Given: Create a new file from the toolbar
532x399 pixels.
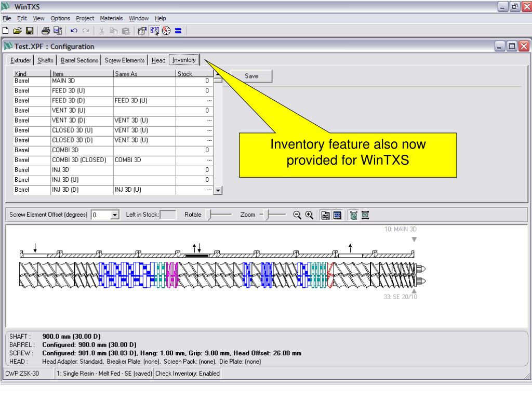Looking at the screenshot, I should 5,31.
